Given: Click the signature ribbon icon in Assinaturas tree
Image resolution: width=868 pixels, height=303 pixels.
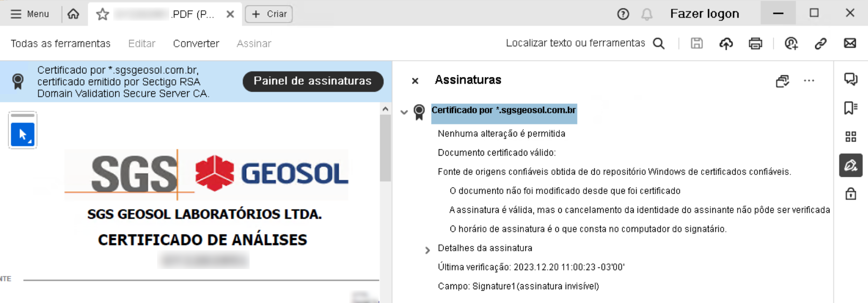Looking at the screenshot, I should pyautogui.click(x=419, y=112).
